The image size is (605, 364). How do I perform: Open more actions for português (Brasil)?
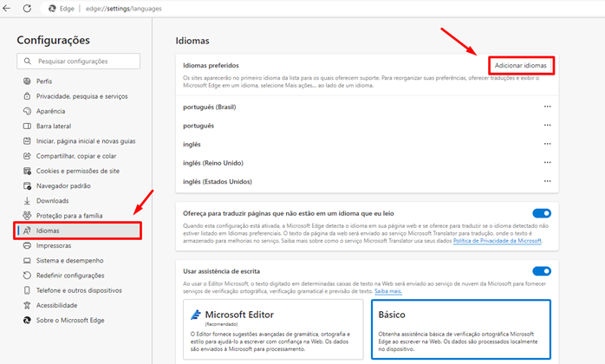point(547,107)
